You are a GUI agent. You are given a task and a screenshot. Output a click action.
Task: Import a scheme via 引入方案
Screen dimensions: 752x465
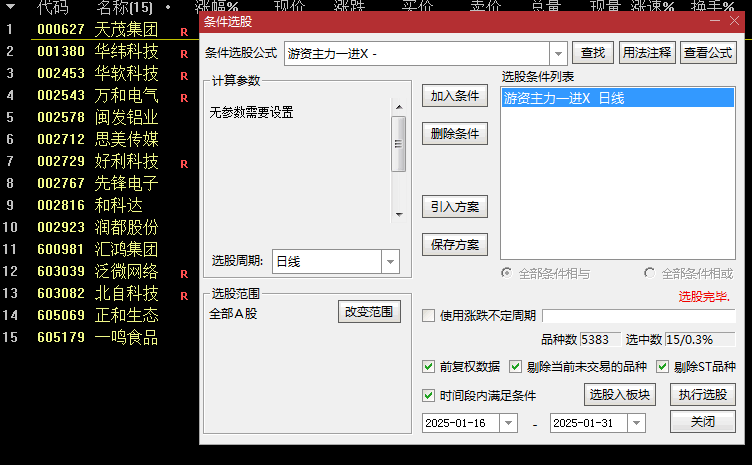pos(455,207)
